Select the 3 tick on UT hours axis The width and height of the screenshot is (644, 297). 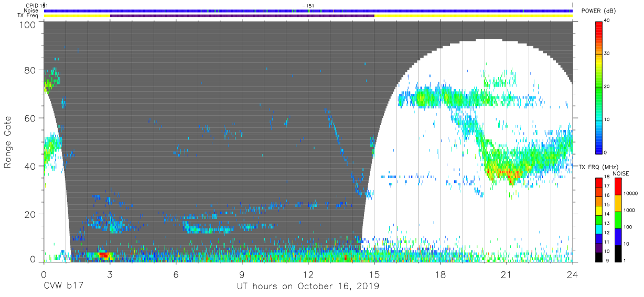[110, 273]
